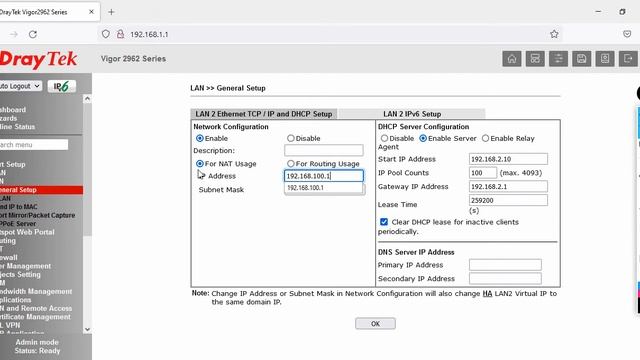640x360 pixels.
Task: Click the DrayTek logo
Action: 38,60
